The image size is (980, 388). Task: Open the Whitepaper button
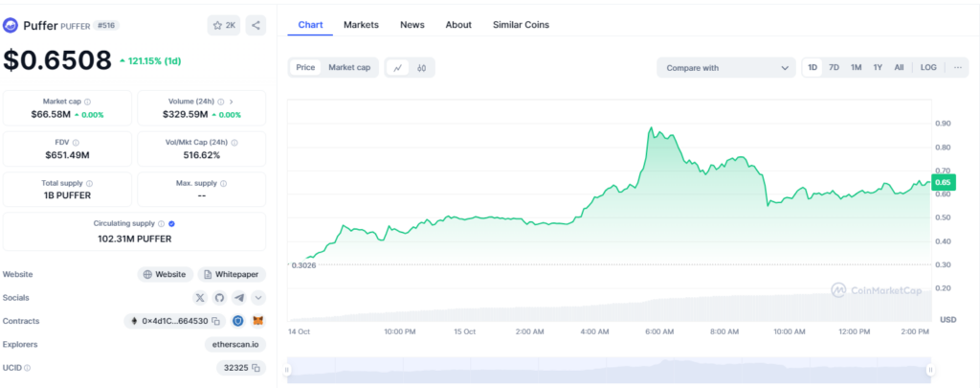(x=232, y=274)
